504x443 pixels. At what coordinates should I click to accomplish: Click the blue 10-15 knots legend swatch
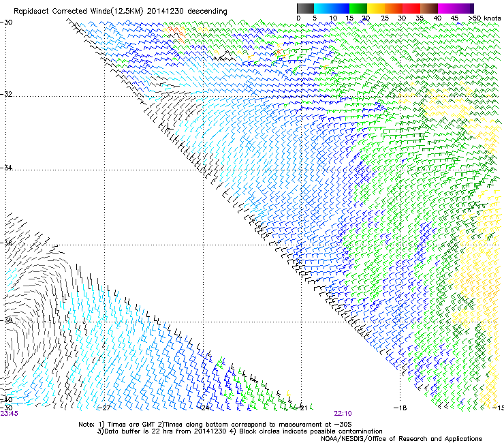(x=341, y=8)
